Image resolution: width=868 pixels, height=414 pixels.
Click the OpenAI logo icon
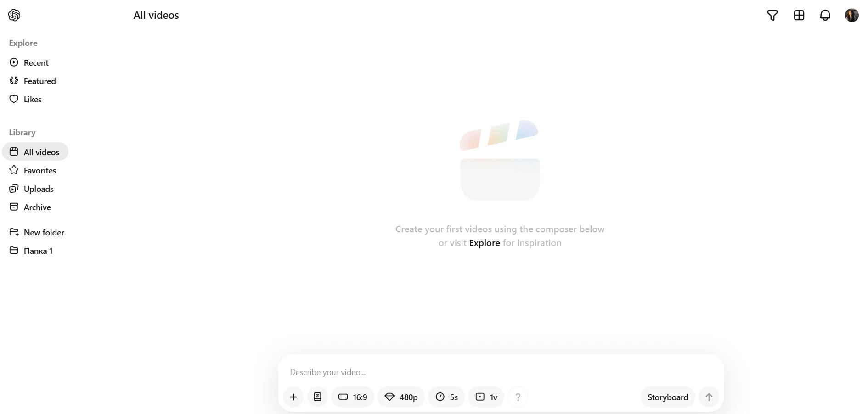point(14,15)
